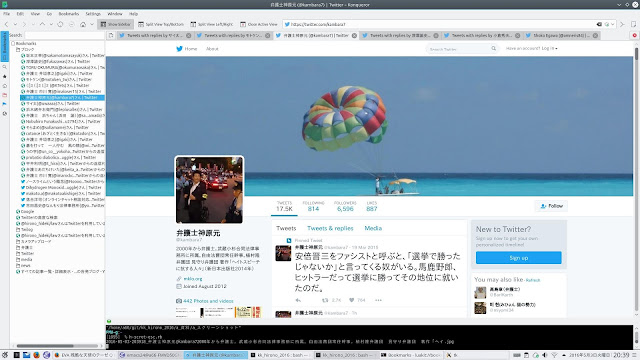Go to the Home page icon
The width and height of the screenshot is (640, 360).
point(83,24)
